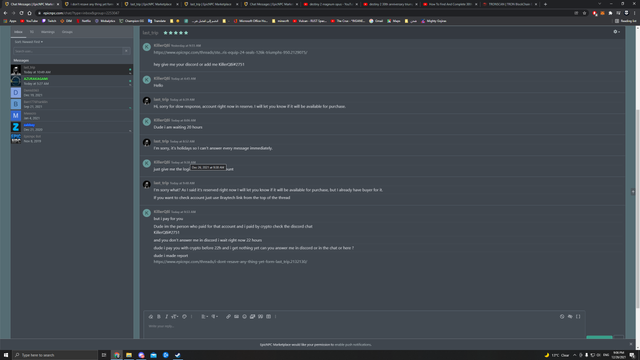Click the Search user input field
Screen dimensions: 640x360
pos(68,51)
